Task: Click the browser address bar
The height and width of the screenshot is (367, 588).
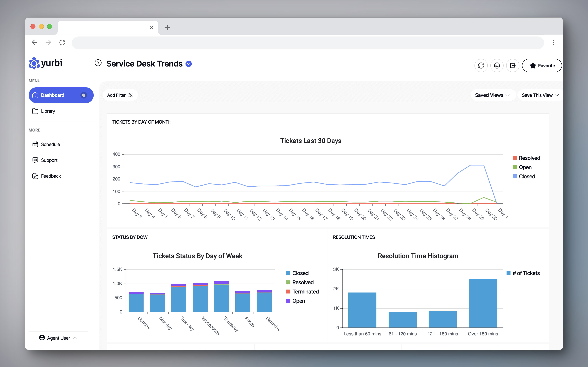Action: coord(292,43)
